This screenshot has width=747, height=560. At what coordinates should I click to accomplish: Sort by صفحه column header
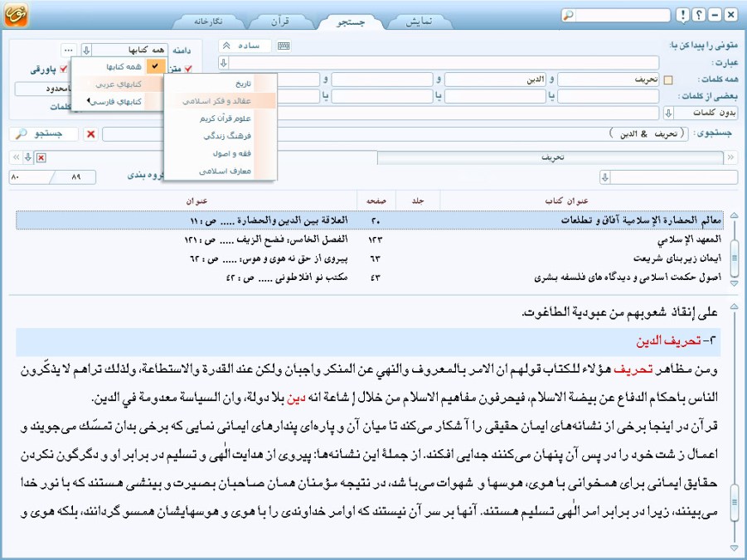(376, 201)
